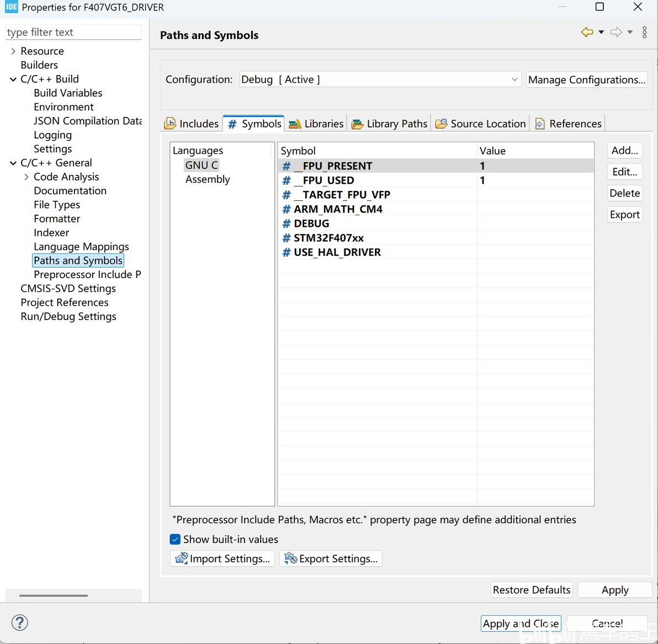Expand the Code Analysis tree node
This screenshot has width=658, height=644.
(x=26, y=177)
